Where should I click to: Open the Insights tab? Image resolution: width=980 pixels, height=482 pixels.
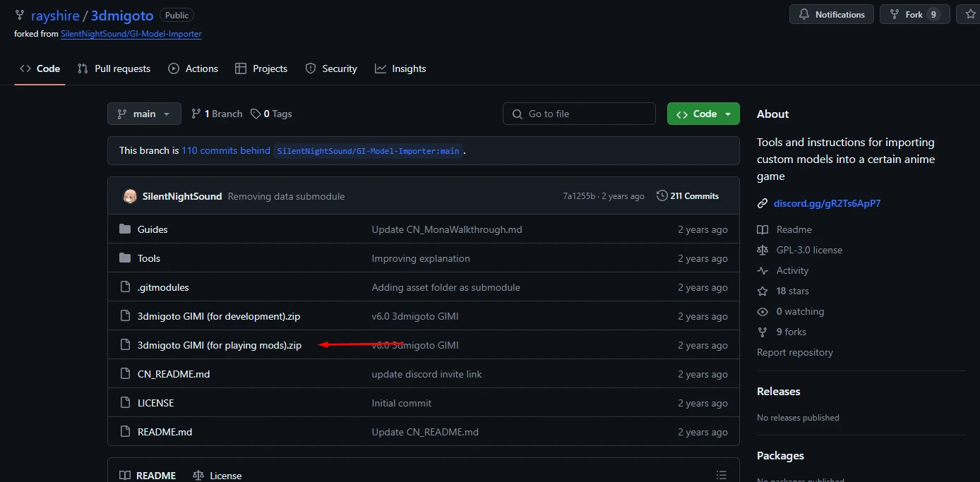click(400, 68)
